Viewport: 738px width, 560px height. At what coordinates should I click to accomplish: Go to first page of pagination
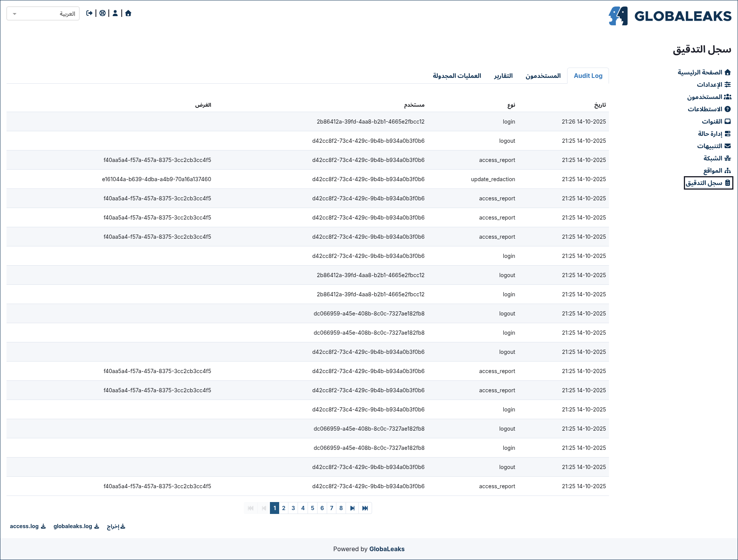pyautogui.click(x=251, y=508)
